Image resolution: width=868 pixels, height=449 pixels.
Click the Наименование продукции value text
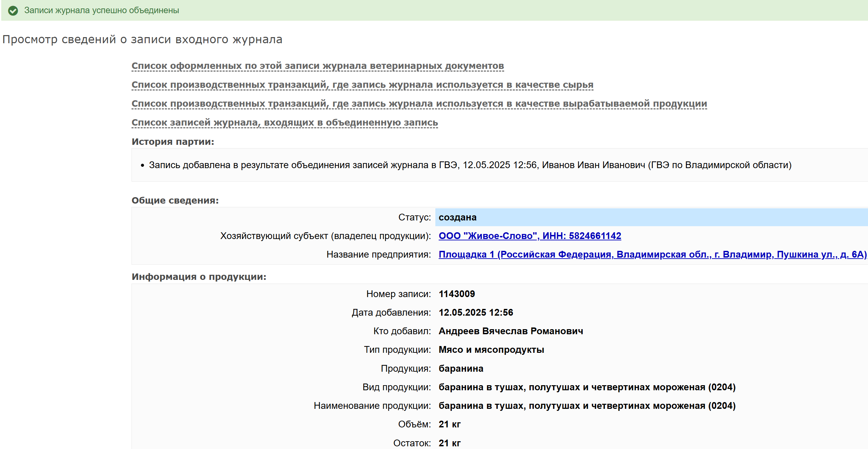coord(587,406)
